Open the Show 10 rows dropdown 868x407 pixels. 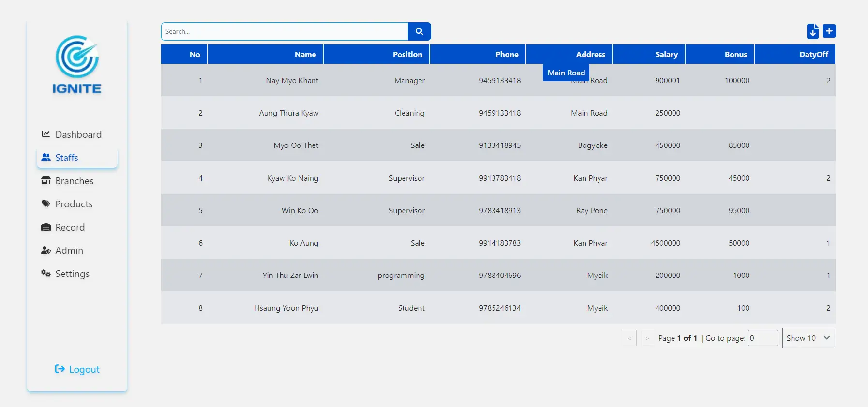(808, 338)
